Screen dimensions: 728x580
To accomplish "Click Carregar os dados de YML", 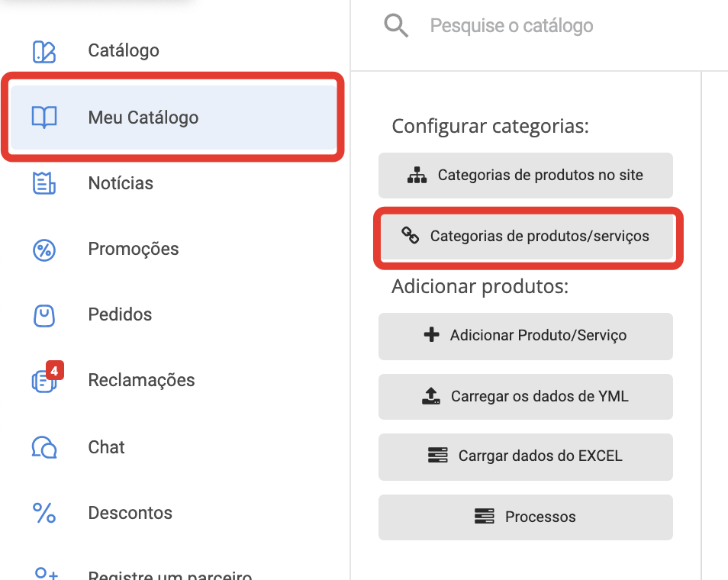I will coord(525,397).
